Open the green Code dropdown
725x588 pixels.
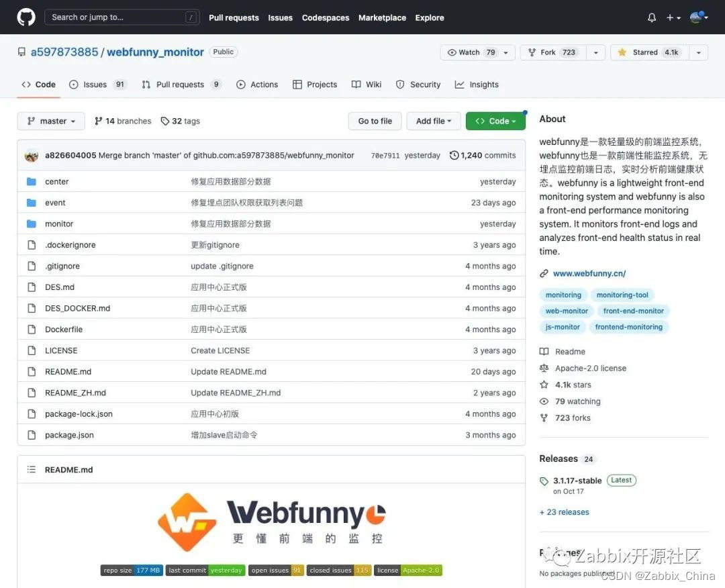click(x=495, y=121)
